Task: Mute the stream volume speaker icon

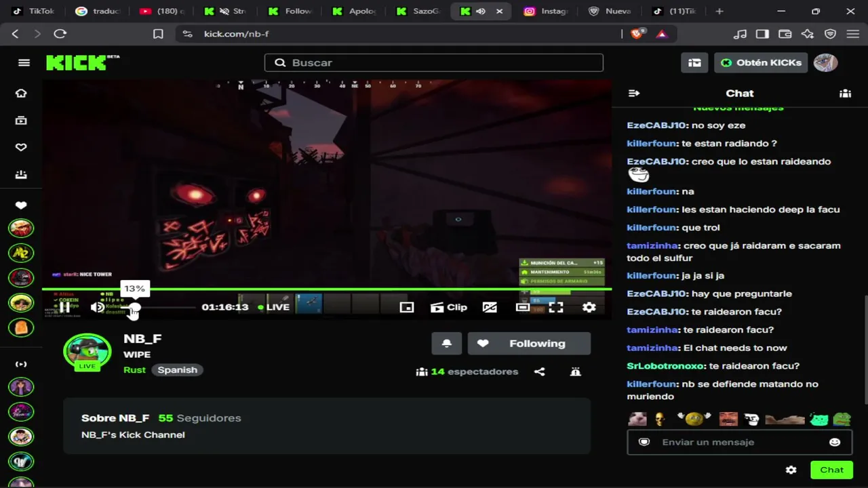Action: pyautogui.click(x=98, y=307)
